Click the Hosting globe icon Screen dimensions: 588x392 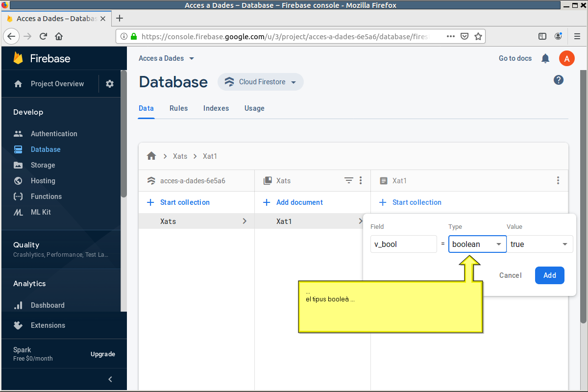point(18,181)
